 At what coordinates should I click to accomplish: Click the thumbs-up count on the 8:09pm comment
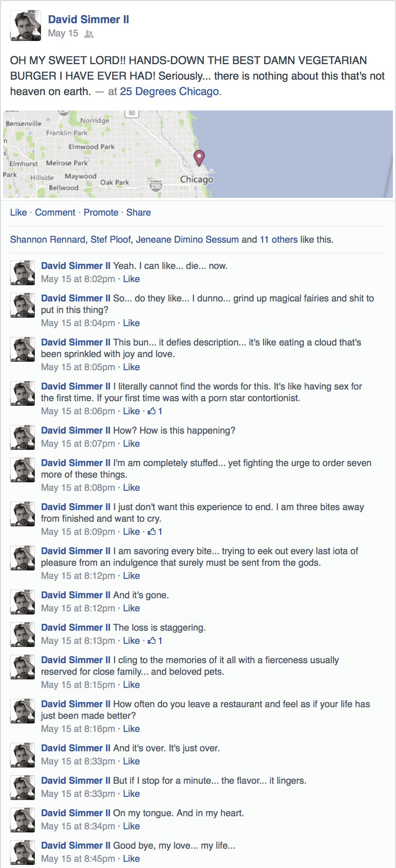click(155, 532)
